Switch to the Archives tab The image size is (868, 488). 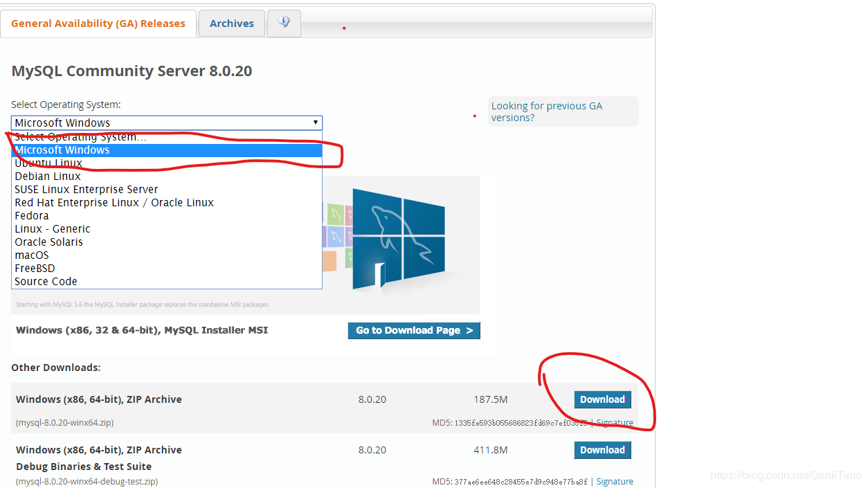click(x=232, y=24)
